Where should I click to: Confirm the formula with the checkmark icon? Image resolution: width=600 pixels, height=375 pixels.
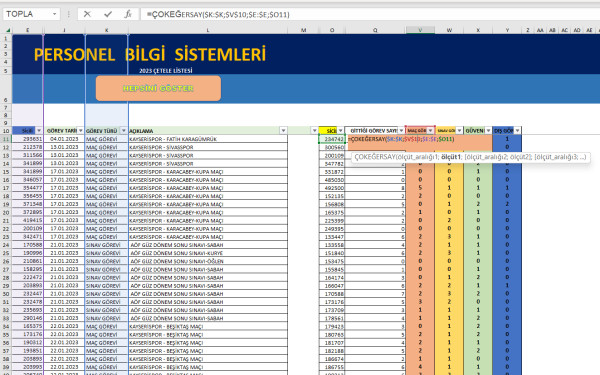pos(108,14)
